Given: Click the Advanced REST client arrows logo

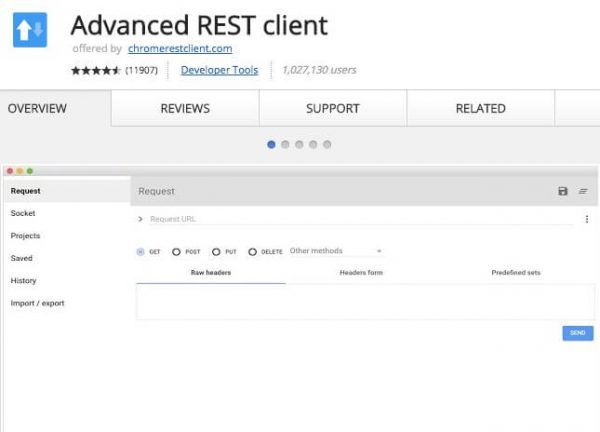Looking at the screenshot, I should click(30, 30).
